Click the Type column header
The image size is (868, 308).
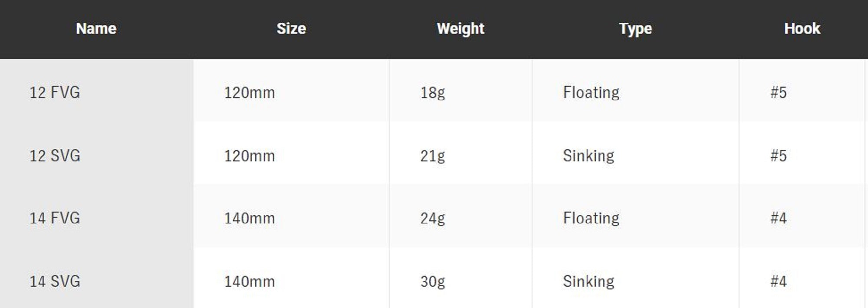[635, 29]
